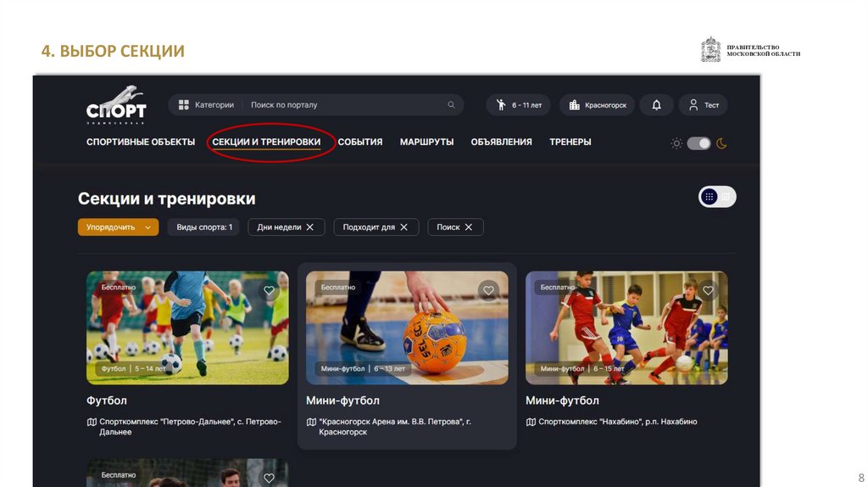Screen dimensions: 868x487
Task: Click the Секции и тренировки page heading
Action: 167,199
